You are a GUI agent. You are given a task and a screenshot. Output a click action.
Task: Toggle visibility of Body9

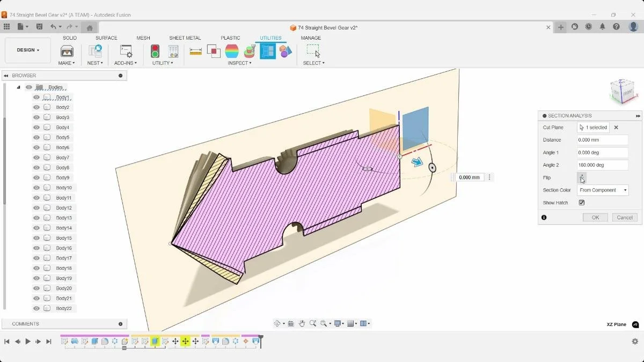coord(36,178)
